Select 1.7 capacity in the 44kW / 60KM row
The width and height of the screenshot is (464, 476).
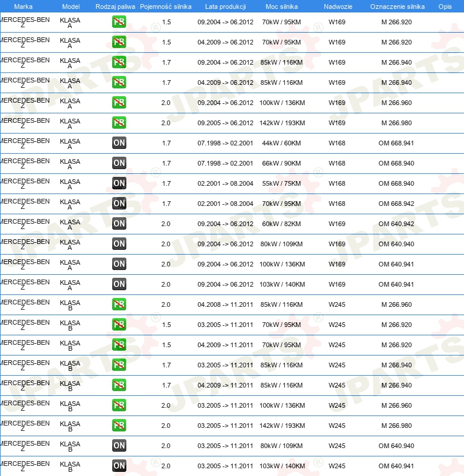pos(166,143)
